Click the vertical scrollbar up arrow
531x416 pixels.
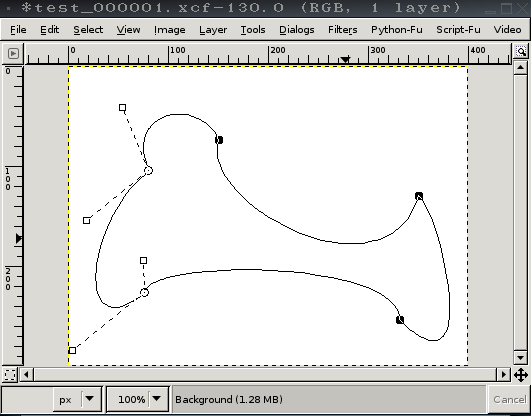[520, 68]
